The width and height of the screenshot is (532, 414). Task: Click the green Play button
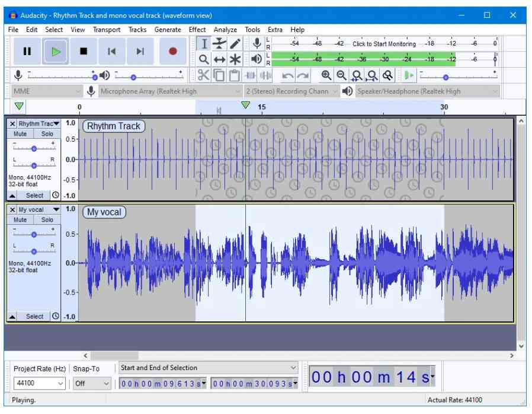click(55, 51)
